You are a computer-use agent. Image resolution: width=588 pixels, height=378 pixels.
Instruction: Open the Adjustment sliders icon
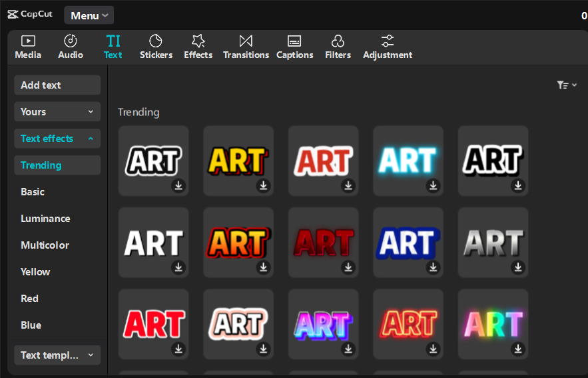point(388,41)
